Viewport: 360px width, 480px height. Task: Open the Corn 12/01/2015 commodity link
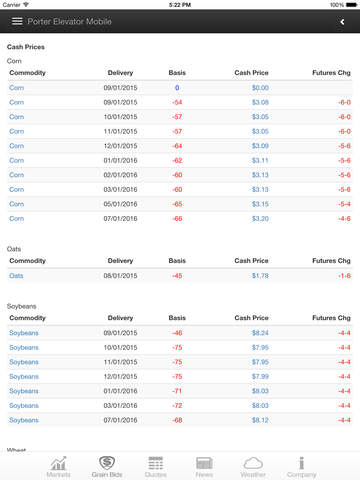tap(17, 146)
